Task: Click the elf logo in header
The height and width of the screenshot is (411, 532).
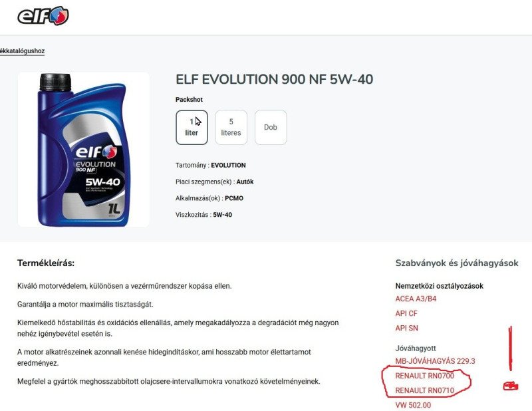Action: coord(43,15)
